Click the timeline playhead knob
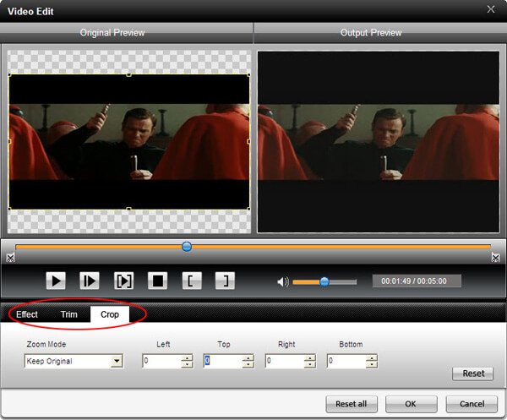This screenshot has height=420, width=507. click(187, 247)
